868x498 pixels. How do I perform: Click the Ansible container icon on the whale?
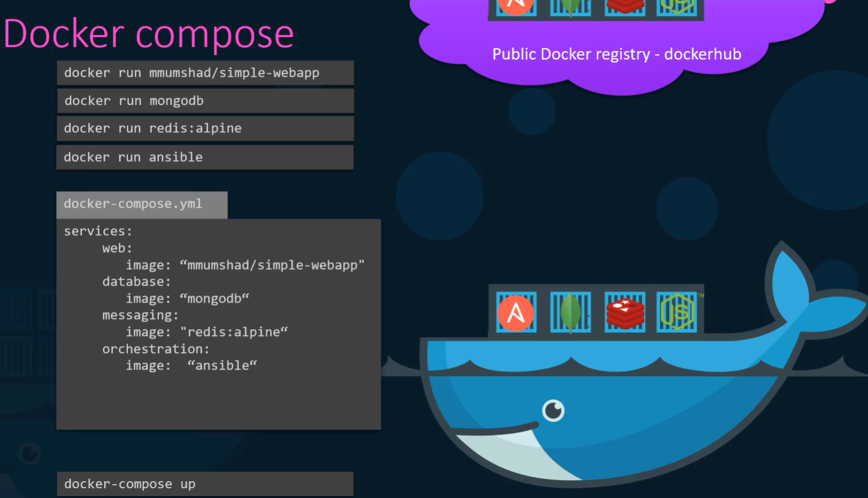tap(516, 312)
